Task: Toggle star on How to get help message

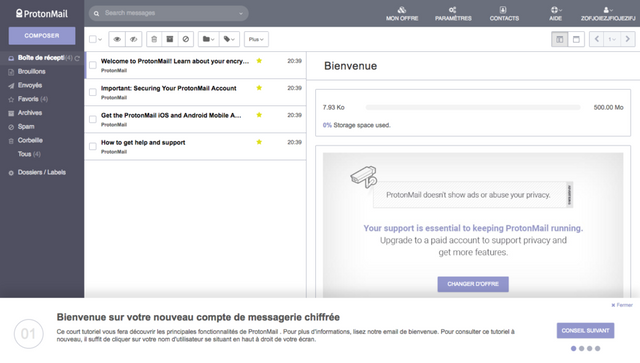Action: (259, 142)
